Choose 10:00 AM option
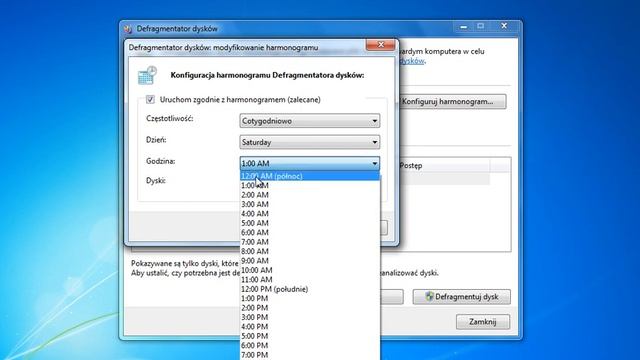The width and height of the screenshot is (640, 360). coord(310,270)
